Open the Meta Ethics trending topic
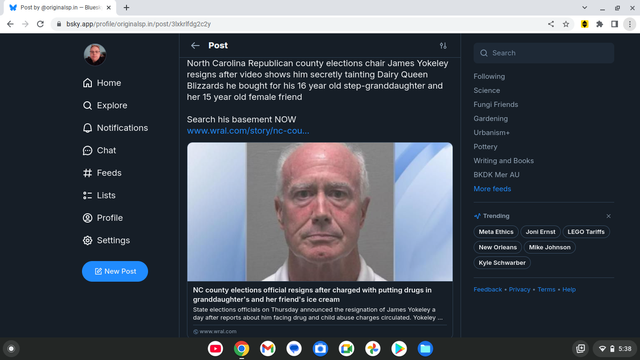The image size is (640, 360). [x=496, y=232]
